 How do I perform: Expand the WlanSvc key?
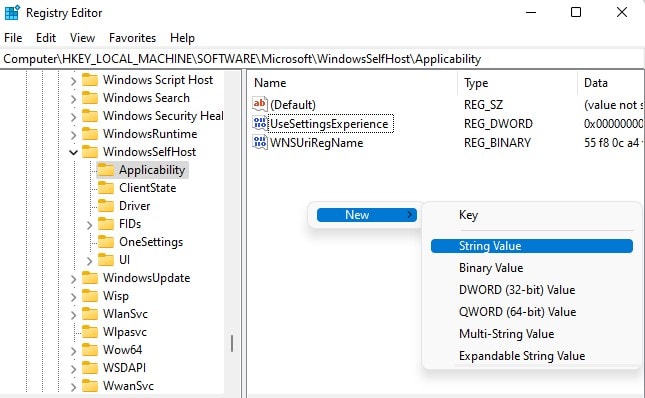coord(73,315)
